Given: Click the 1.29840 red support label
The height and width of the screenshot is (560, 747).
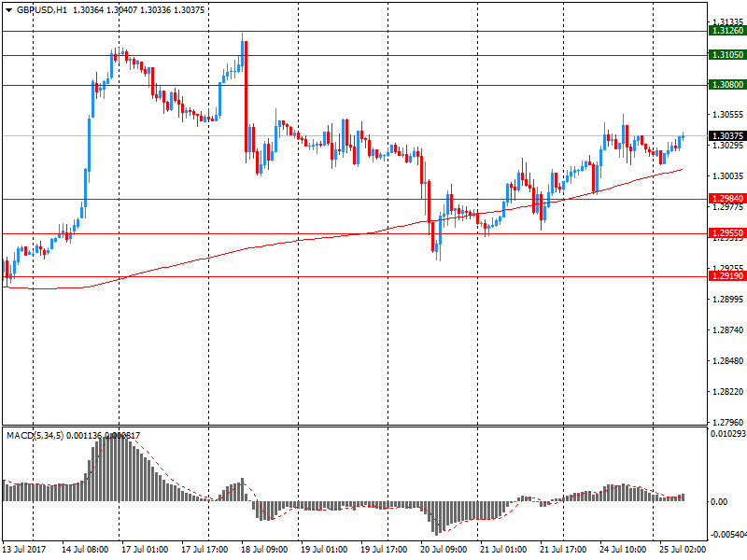Looking at the screenshot, I should (727, 199).
